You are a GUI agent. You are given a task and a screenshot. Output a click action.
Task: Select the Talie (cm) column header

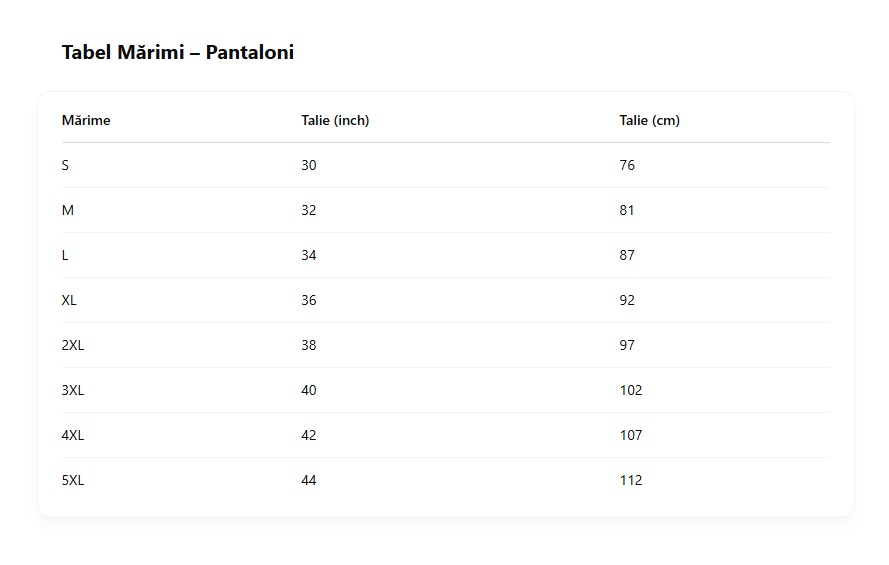point(650,120)
